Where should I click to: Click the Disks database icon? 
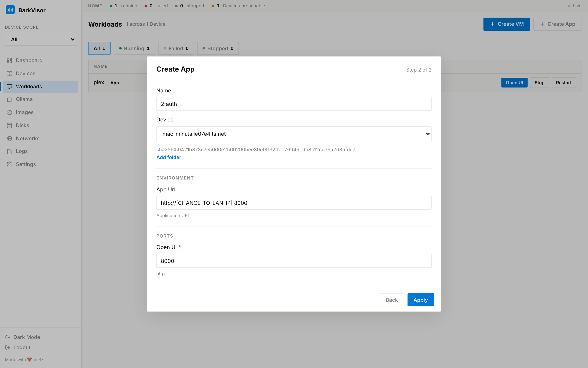(x=9, y=126)
